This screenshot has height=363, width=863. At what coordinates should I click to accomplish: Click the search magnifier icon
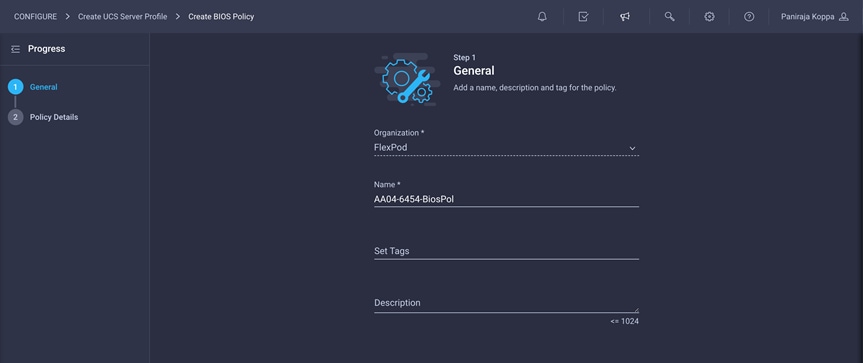point(669,16)
